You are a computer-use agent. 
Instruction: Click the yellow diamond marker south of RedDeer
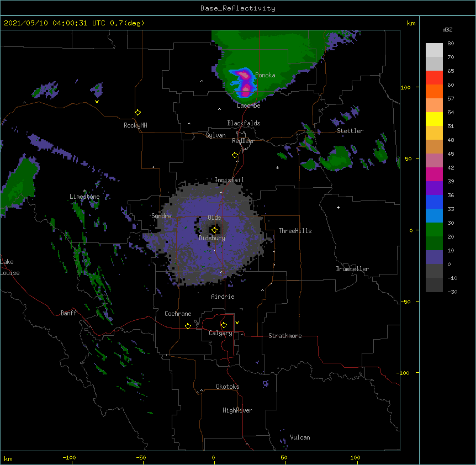235,155
